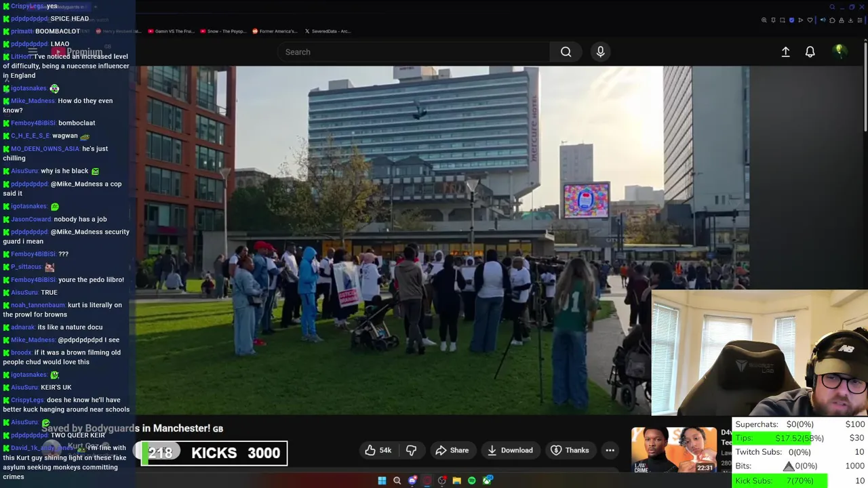This screenshot has width=868, height=488.
Task: Click the search magnifier button beside Search
Action: pyautogui.click(x=566, y=52)
